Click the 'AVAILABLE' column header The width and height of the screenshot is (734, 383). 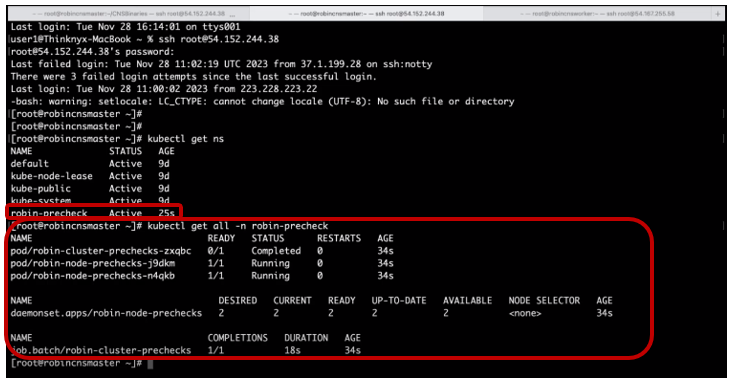[x=468, y=301]
